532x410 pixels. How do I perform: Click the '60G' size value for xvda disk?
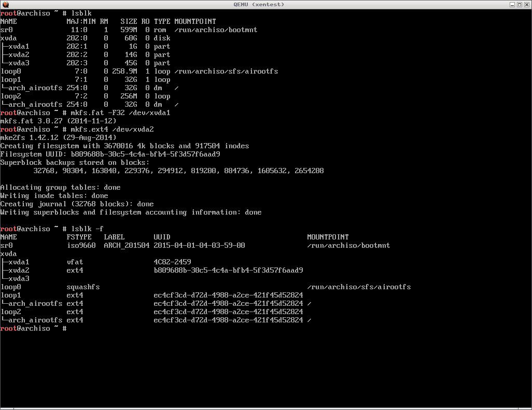[x=131, y=38]
